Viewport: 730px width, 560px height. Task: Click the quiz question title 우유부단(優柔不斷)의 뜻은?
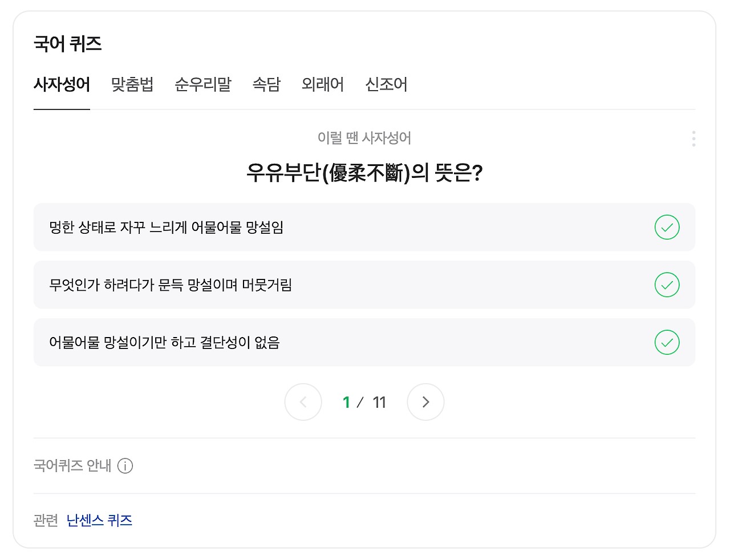(x=365, y=173)
